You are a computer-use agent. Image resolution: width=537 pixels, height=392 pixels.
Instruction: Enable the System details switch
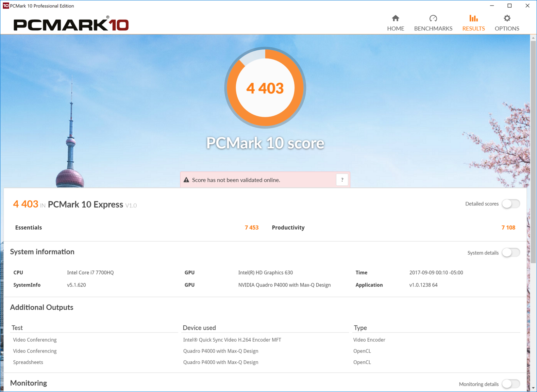(x=511, y=253)
